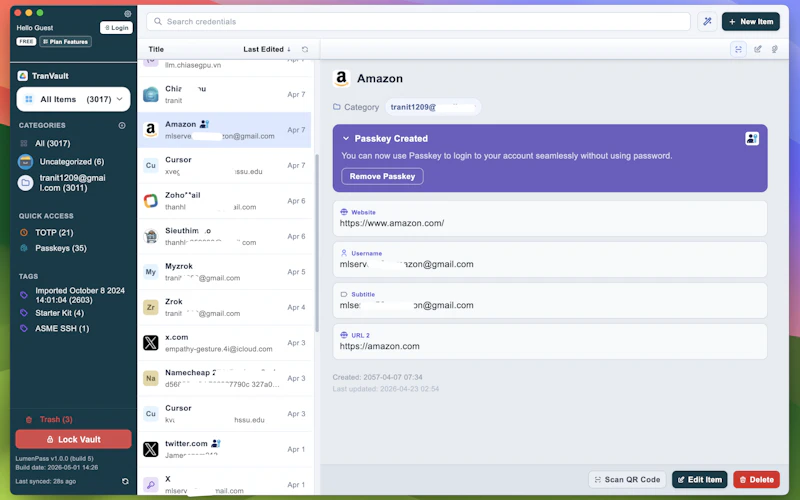Image resolution: width=800 pixels, height=500 pixels.
Task: Select Uncategorized (6) category
Action: pos(71,162)
